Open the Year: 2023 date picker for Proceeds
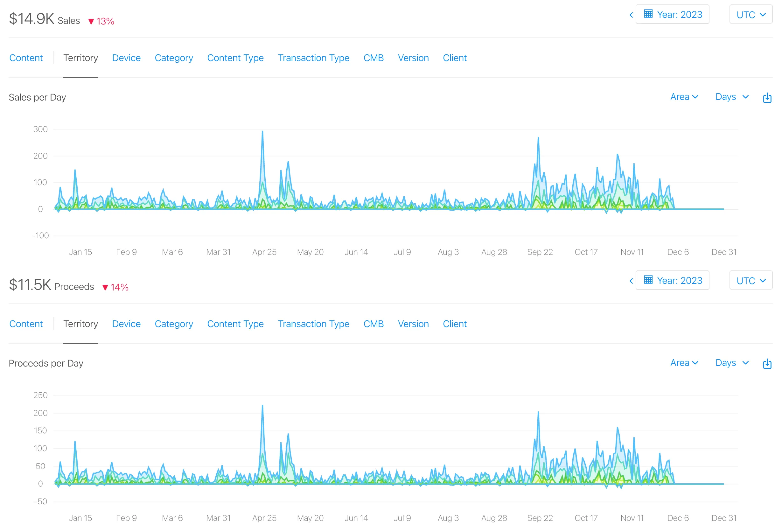The width and height of the screenshot is (782, 532). coord(672,280)
